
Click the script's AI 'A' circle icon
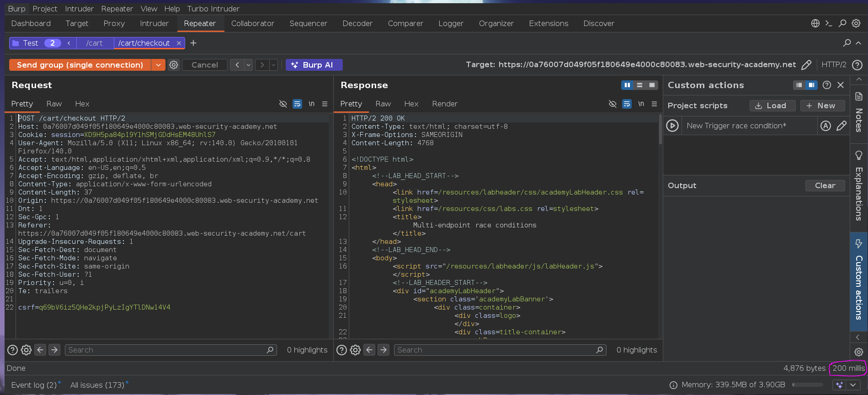tap(825, 126)
